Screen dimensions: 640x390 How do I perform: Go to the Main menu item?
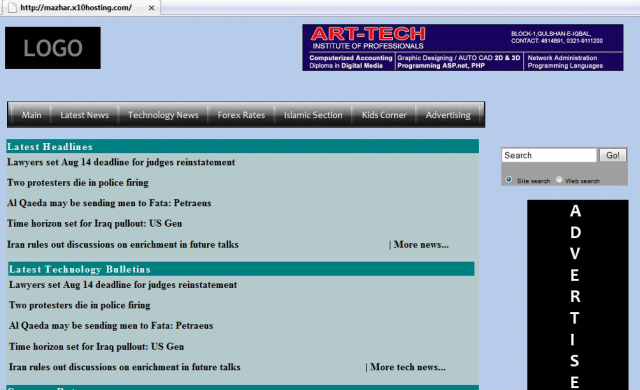point(31,115)
